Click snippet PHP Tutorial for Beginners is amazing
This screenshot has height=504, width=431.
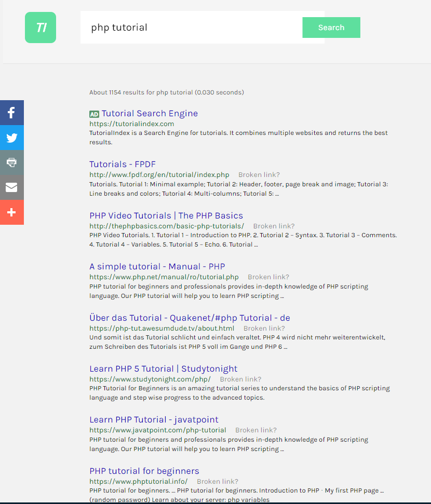coord(239,393)
